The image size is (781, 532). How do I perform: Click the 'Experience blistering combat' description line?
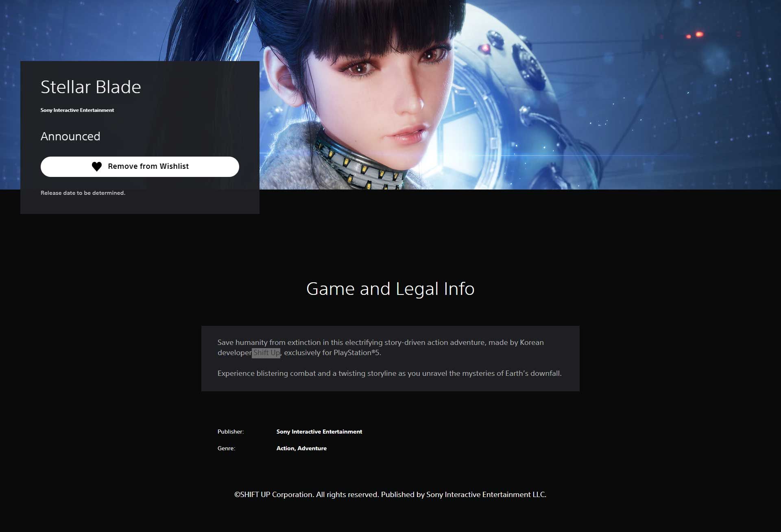pos(390,373)
